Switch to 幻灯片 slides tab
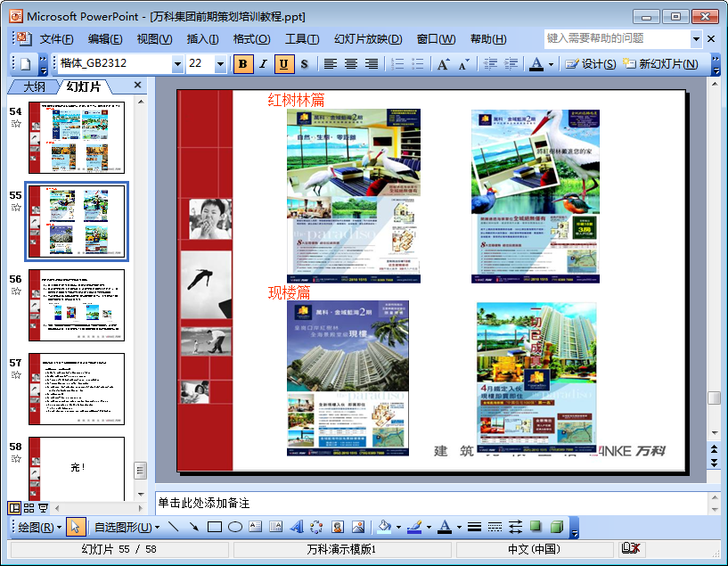The image size is (728, 566). click(x=84, y=86)
